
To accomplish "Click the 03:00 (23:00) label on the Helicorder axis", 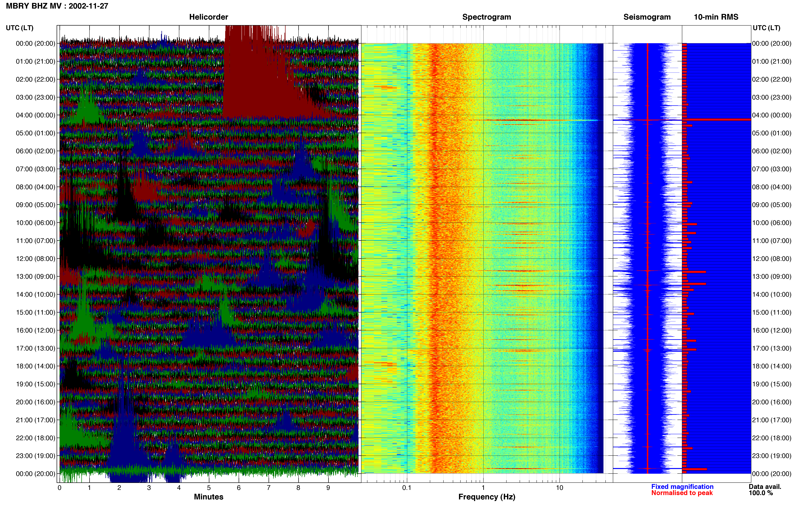I will (36, 97).
